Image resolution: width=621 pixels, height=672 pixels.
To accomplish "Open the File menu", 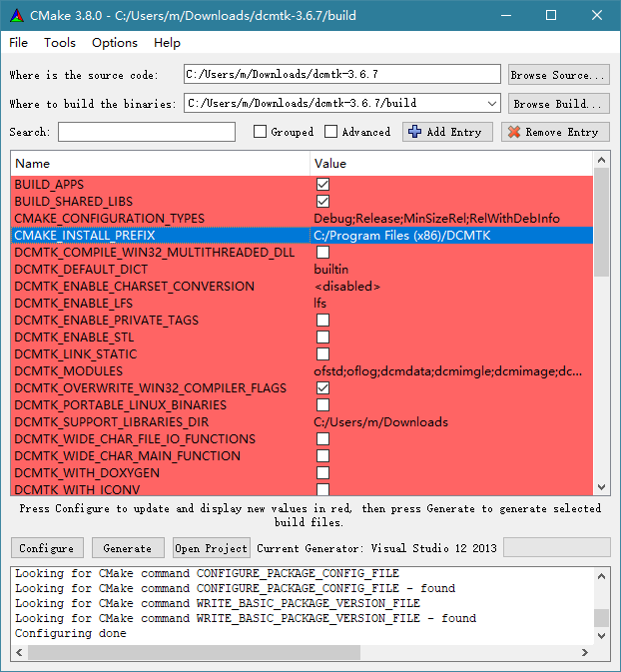I will (x=19, y=43).
